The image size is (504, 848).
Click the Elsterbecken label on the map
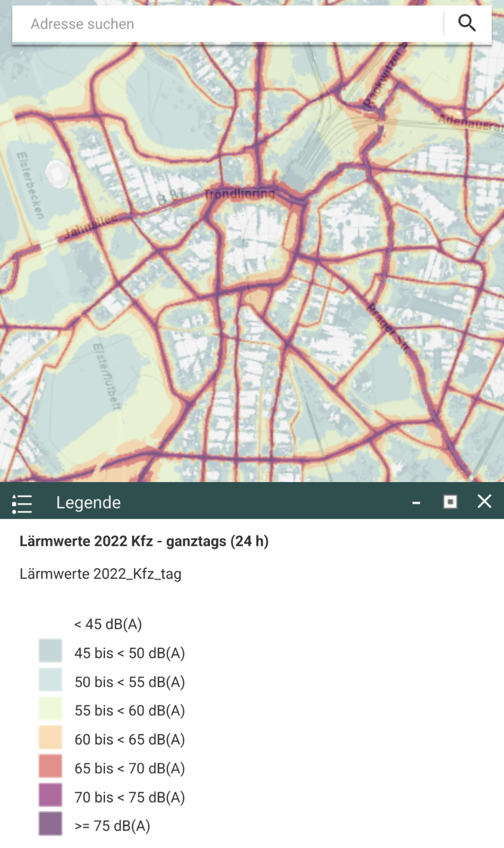pos(30,186)
